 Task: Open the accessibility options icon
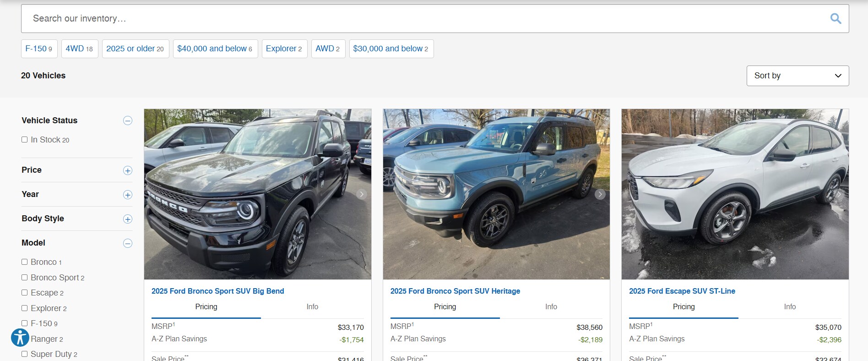[20, 338]
